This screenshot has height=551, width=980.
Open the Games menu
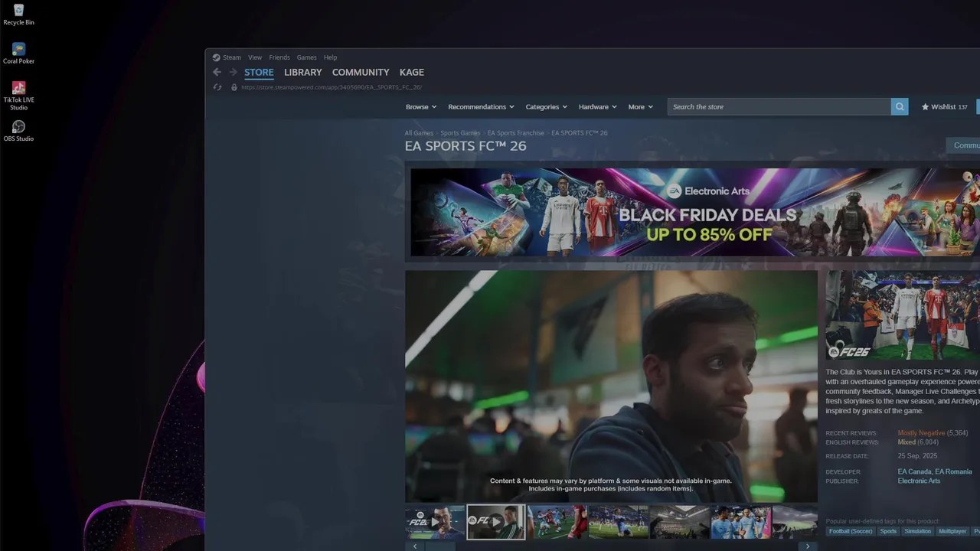(x=306, y=57)
